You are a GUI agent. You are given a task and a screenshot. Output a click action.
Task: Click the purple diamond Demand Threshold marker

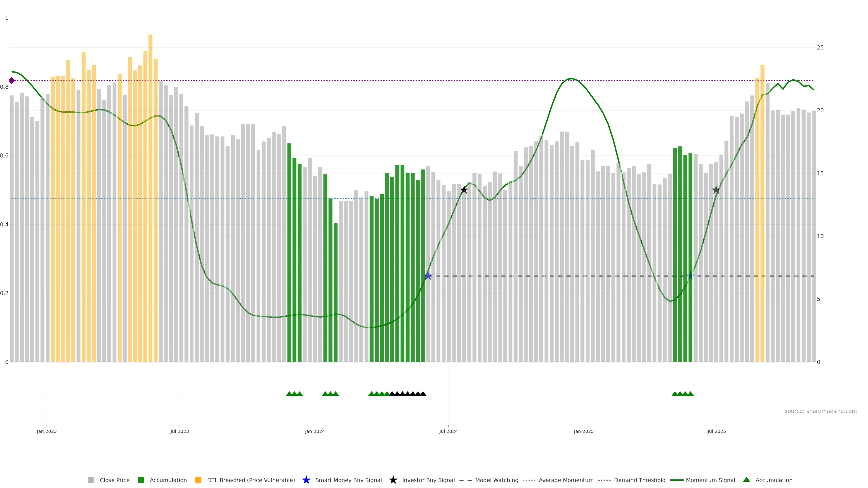12,81
